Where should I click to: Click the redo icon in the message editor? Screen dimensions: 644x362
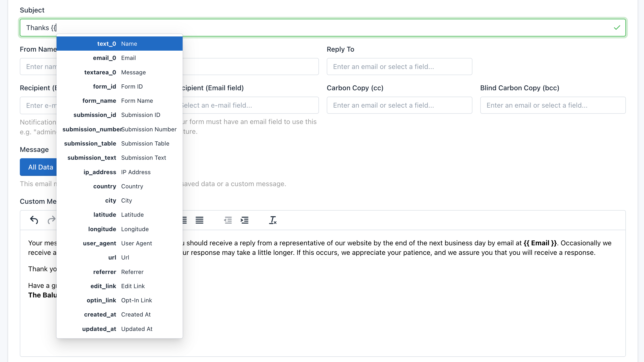tap(51, 220)
